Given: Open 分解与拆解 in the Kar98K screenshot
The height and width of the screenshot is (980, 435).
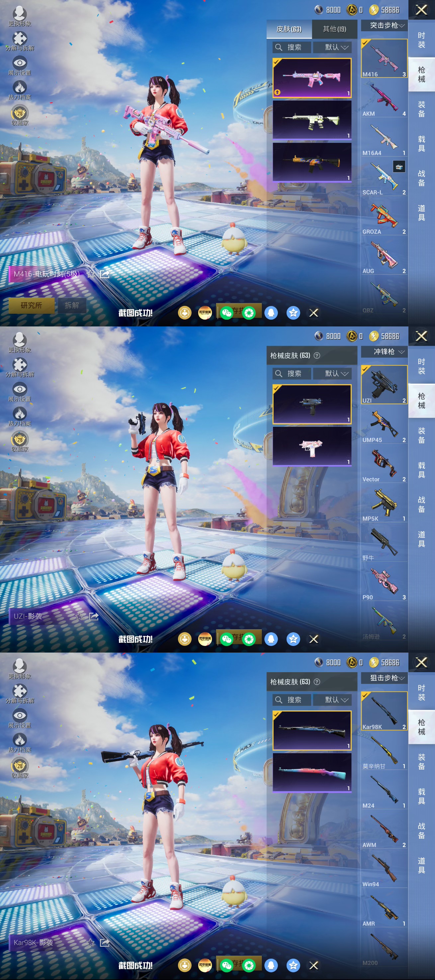Looking at the screenshot, I should (x=20, y=693).
